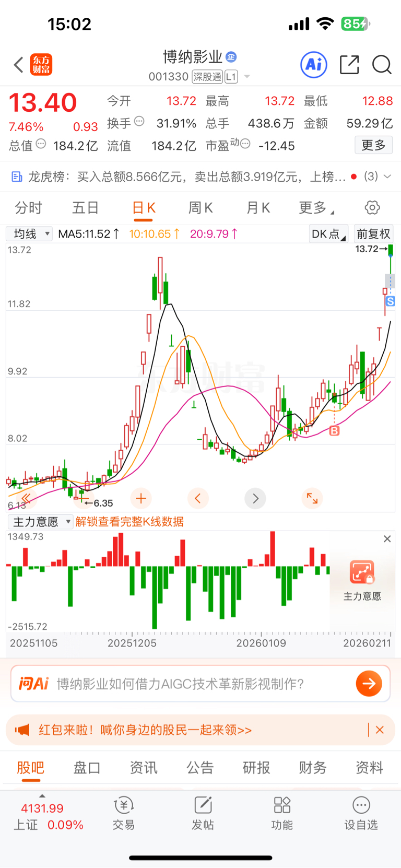Expand 龙虎榜 news chevron
The height and width of the screenshot is (868, 401).
tap(387, 177)
